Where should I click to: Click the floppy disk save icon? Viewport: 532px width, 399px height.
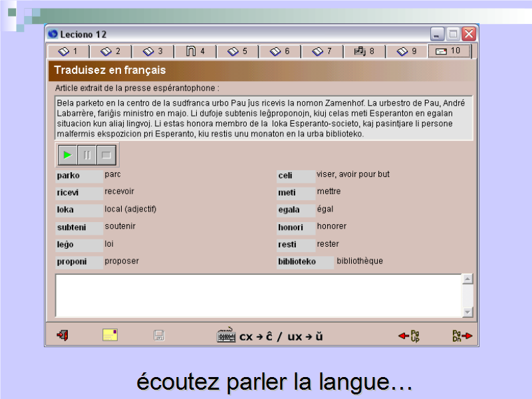point(159,335)
